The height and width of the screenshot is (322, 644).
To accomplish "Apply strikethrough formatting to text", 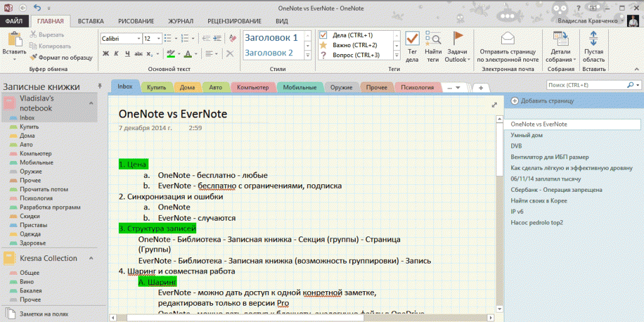I will 137,53.
